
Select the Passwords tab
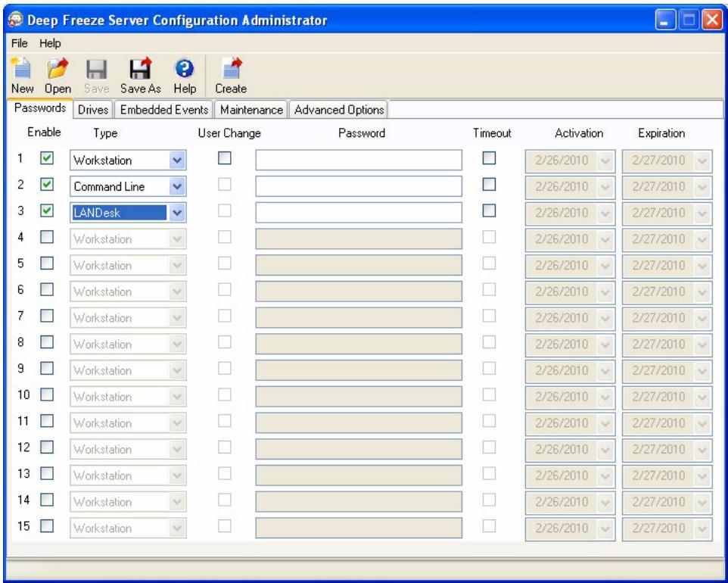tap(40, 108)
